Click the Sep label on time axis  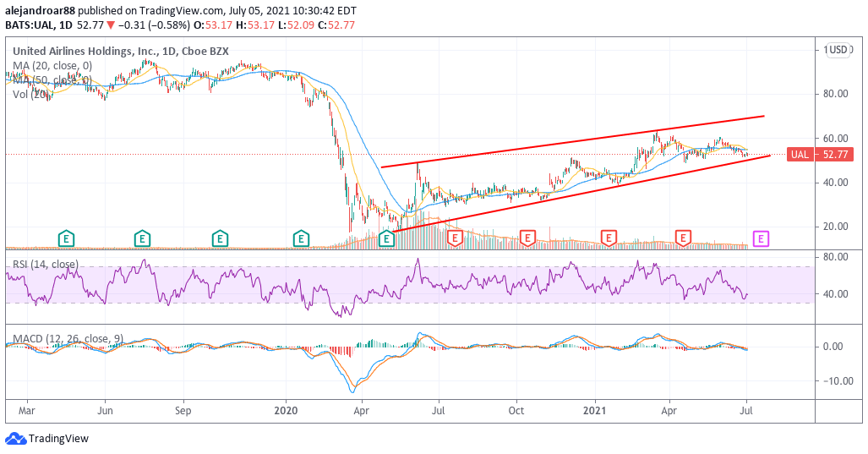183,411
